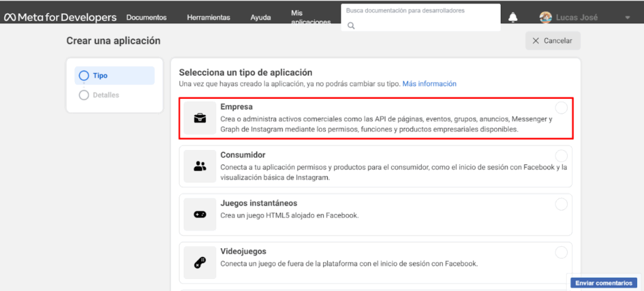Open the Documentos menu

point(147,18)
